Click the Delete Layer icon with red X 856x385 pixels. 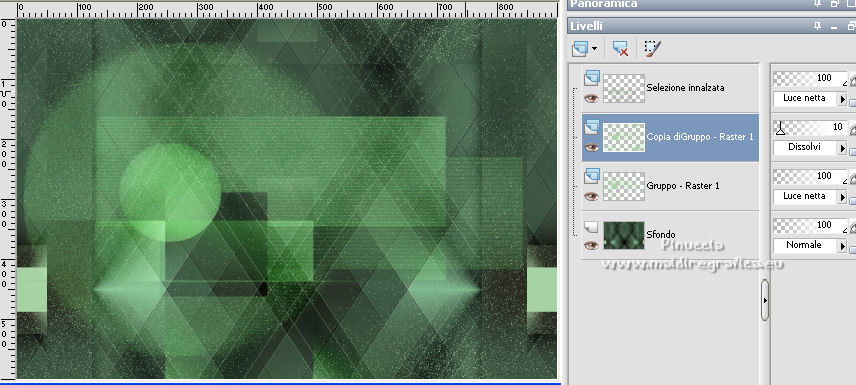pos(621,49)
